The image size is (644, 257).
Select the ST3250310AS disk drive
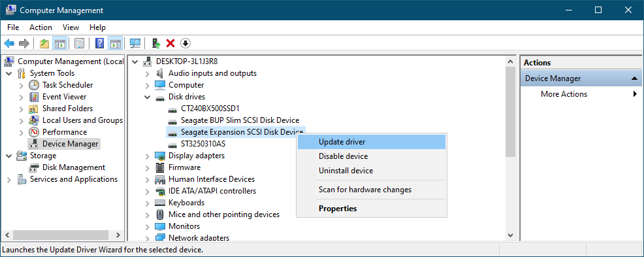203,144
